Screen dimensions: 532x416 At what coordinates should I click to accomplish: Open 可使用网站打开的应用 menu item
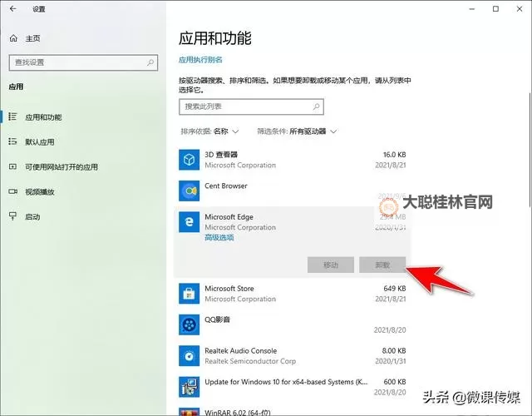62,166
